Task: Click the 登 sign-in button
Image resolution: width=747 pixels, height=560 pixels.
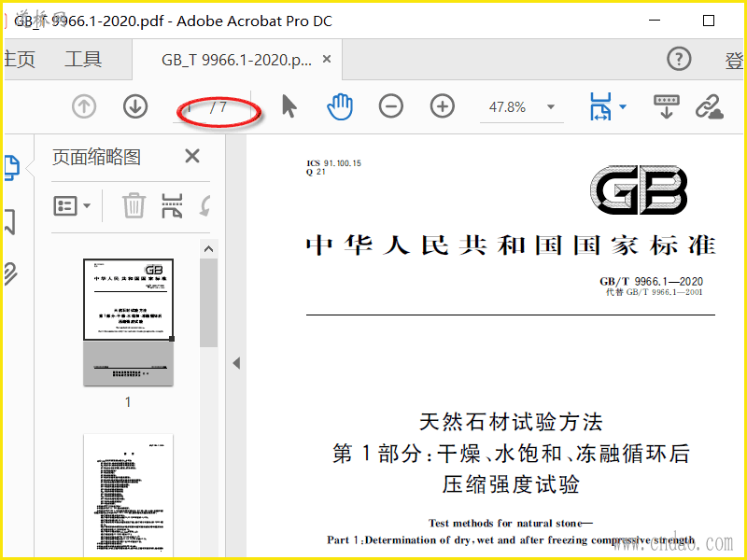Action: [734, 61]
